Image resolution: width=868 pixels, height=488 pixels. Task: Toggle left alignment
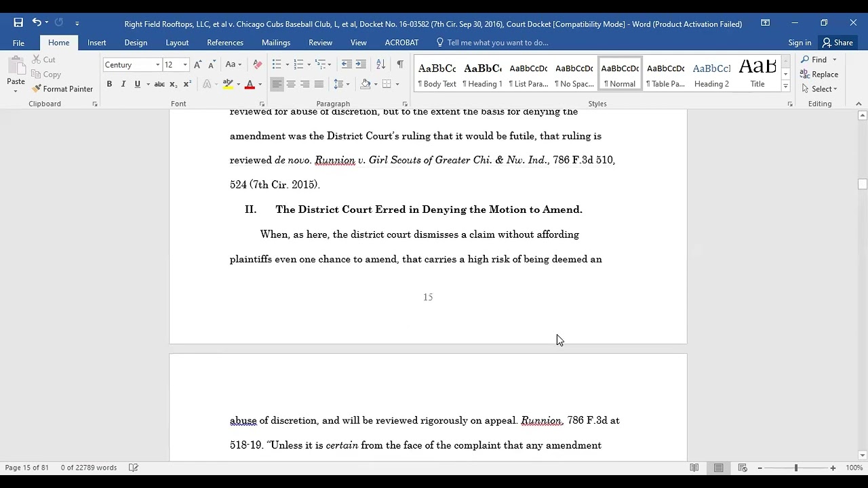[x=277, y=84]
